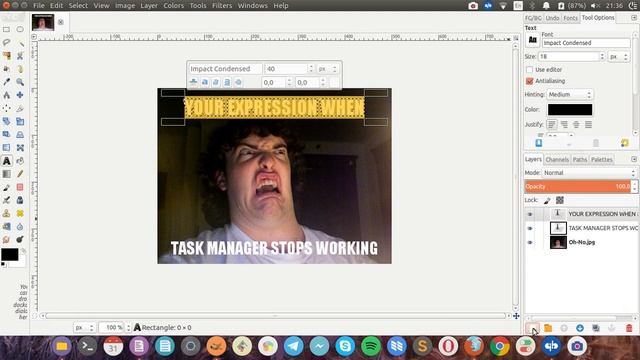The image size is (640, 360).
Task: Save tool options preset
Action: (x=538, y=143)
